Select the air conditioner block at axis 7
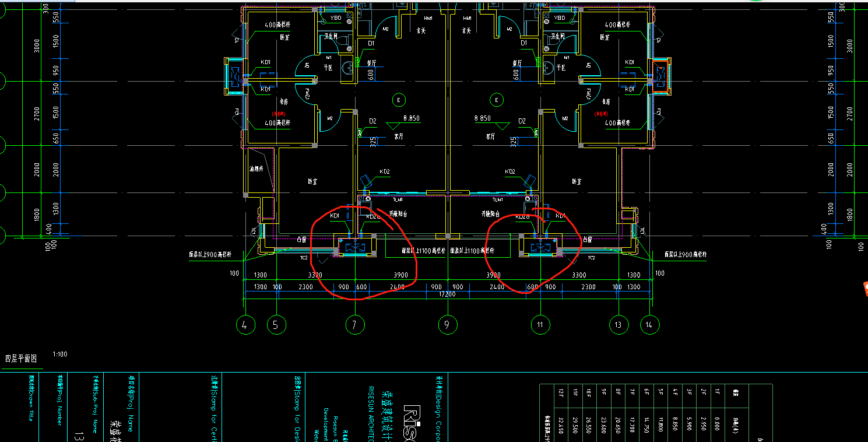Image resolution: width=868 pixels, height=442 pixels. click(354, 247)
